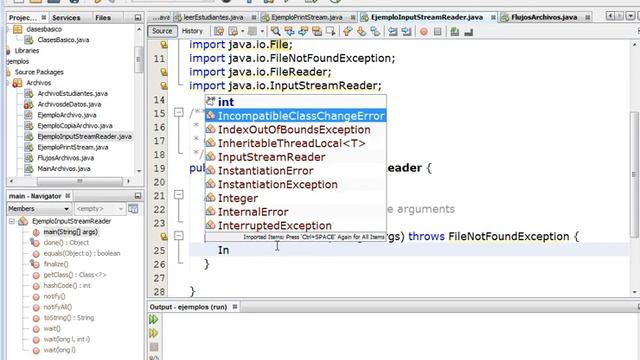Image resolution: width=640 pixels, height=360 pixels.
Task: Jump to last edit location icon
Action: [219, 31]
